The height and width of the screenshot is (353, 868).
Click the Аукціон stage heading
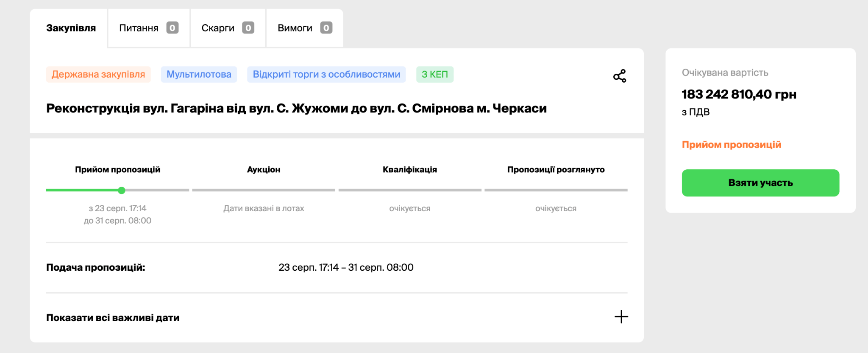264,170
